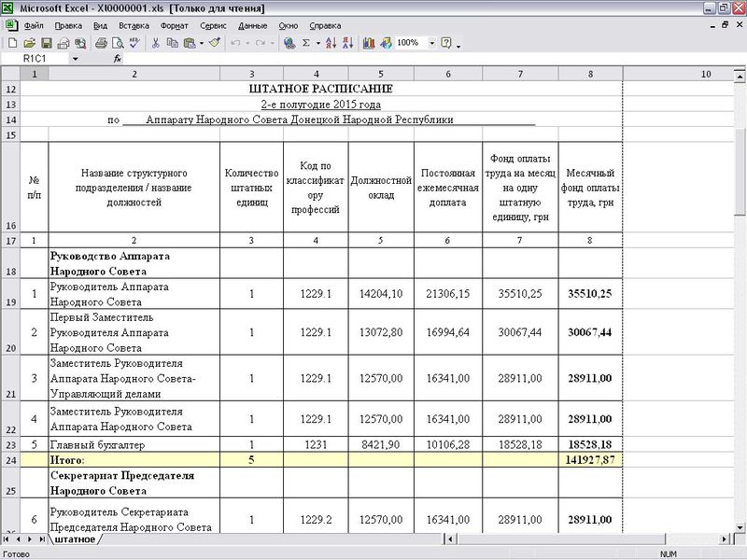747x560 pixels.
Task: Launch the Chart Wizard icon
Action: [368, 43]
